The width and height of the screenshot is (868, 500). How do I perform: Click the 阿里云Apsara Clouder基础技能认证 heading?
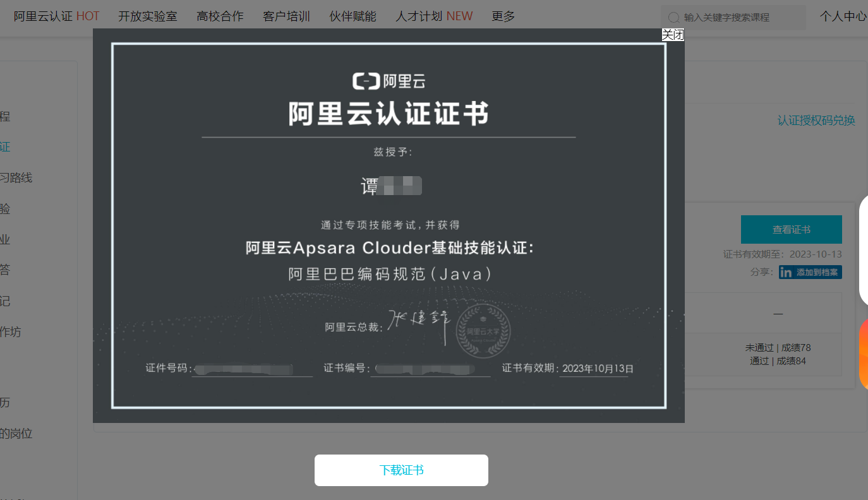[390, 248]
